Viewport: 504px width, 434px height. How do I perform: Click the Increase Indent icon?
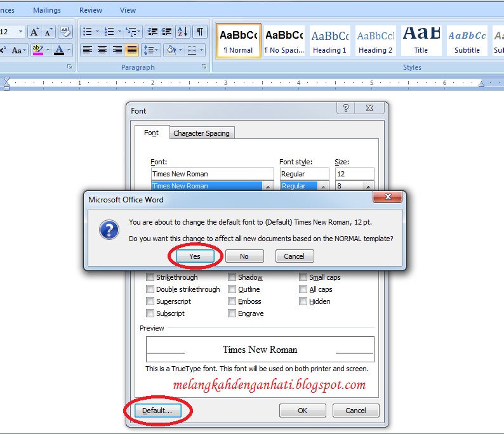tap(166, 32)
